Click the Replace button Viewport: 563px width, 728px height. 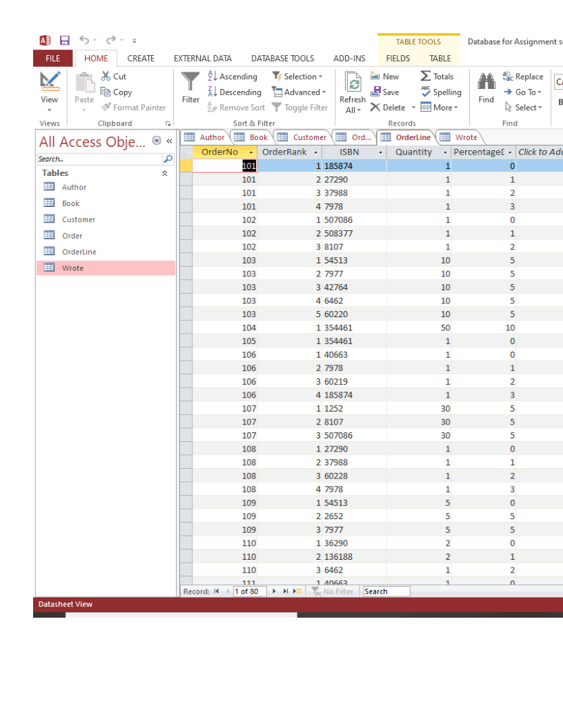[522, 76]
